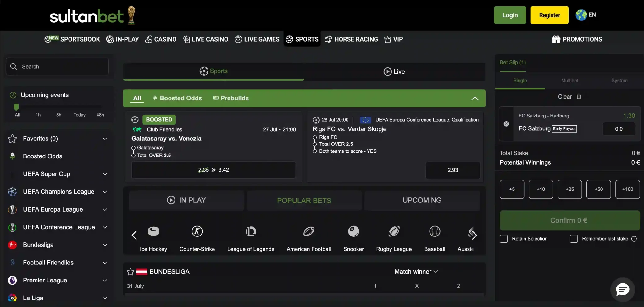Click the Premier League logo icon
This screenshot has width=644, height=307.
pos(12,280)
